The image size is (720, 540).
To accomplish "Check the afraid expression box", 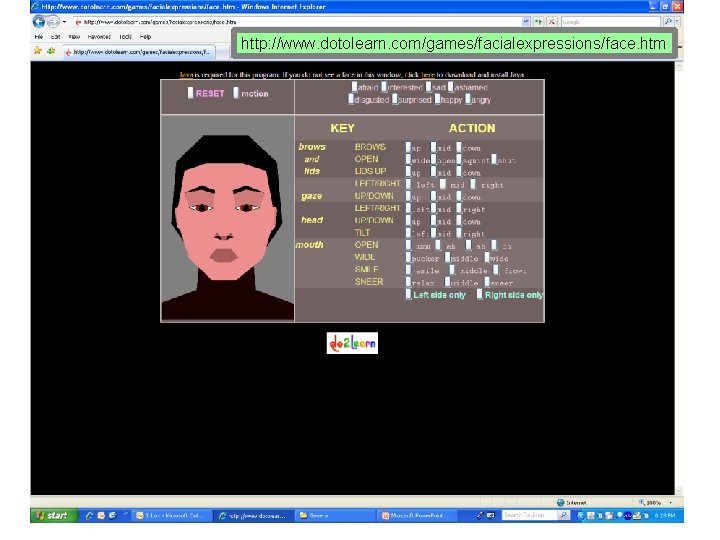I will (x=354, y=86).
